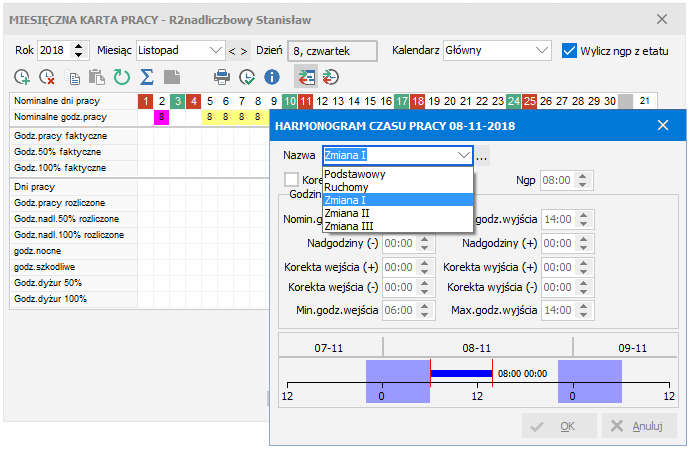This screenshot has width=691, height=452.
Task: Click the blue info icon
Action: point(271,76)
